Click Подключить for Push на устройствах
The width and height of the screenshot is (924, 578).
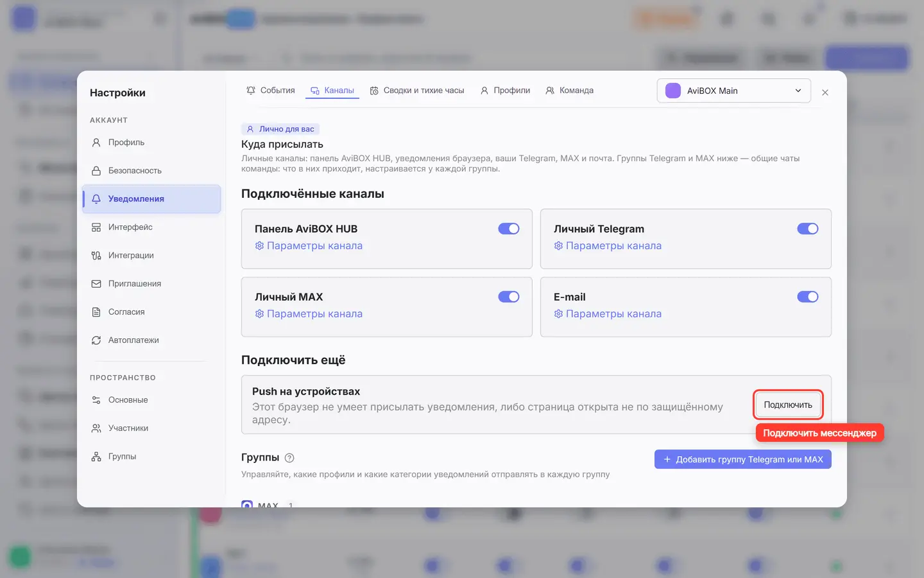788,405
